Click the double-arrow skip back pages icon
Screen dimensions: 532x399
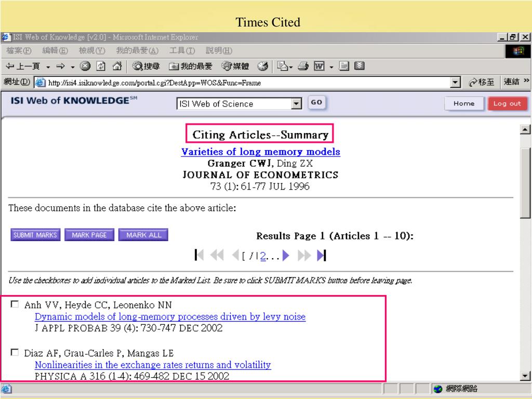click(217, 255)
